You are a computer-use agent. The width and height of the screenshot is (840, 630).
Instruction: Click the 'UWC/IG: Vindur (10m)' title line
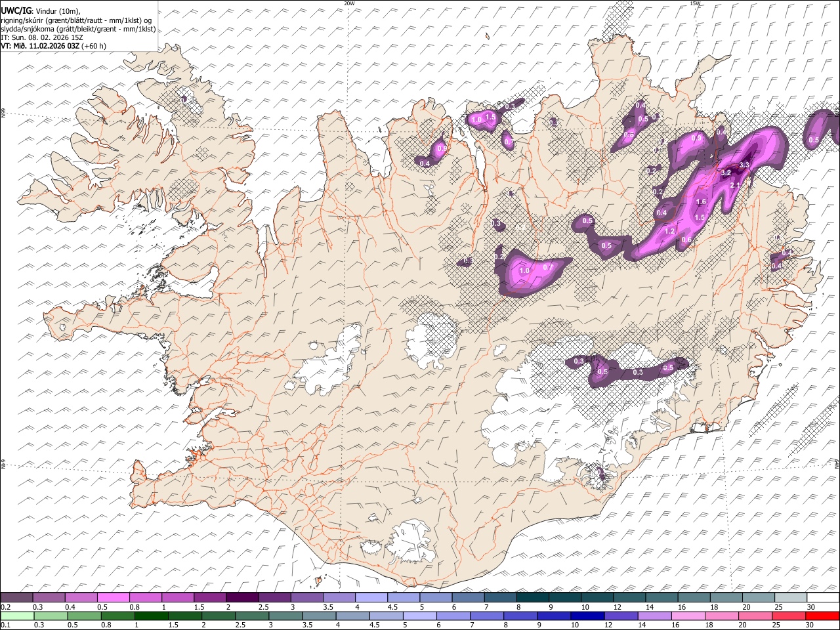pyautogui.click(x=41, y=11)
